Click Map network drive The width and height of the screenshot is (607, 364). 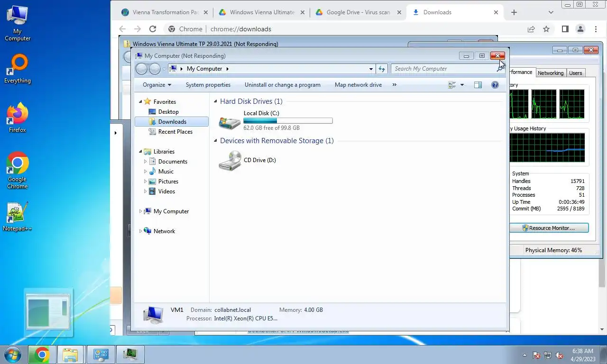point(358,85)
